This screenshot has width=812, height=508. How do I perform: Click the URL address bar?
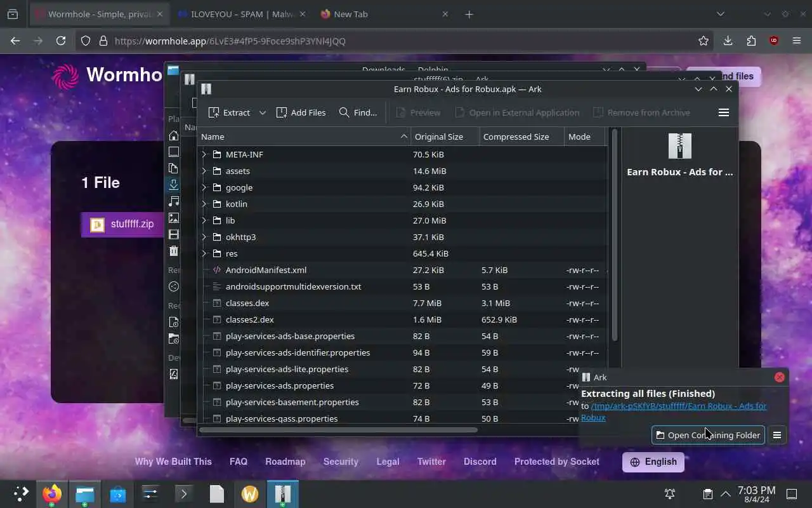pos(393,41)
